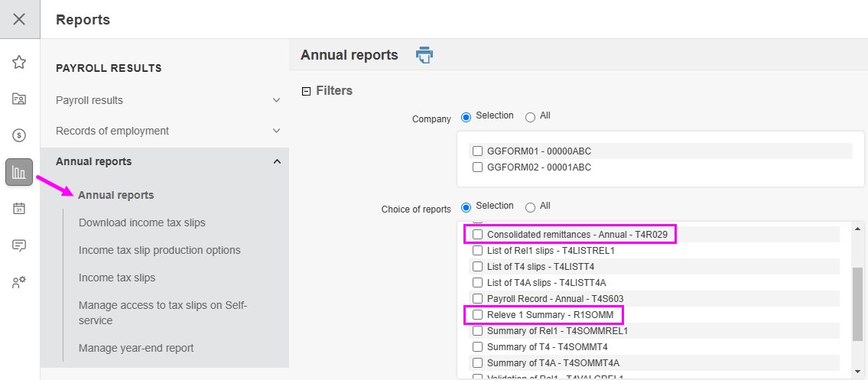Click the printer icon beside Annual reports
This screenshot has width=868, height=380.
[424, 55]
